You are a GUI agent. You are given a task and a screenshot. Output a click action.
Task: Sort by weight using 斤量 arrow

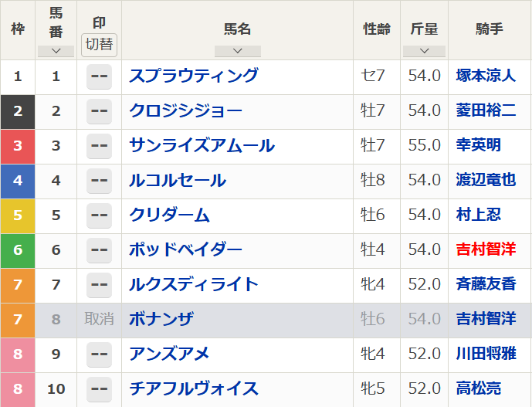coord(424,51)
